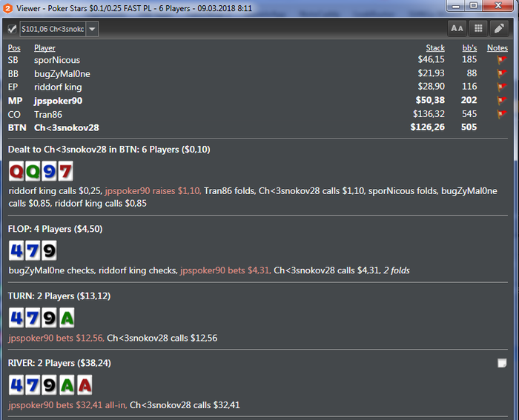This screenshot has width=519, height=420.
Task: Click the pencil edit icon
Action: 499,29
